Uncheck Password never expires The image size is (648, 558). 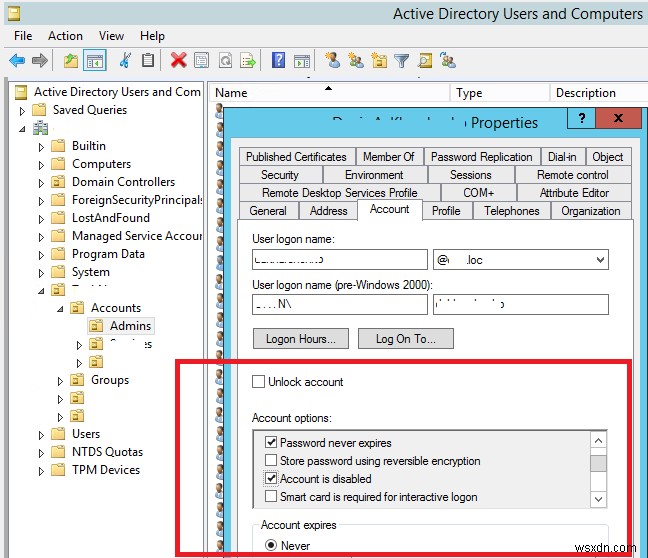tap(271, 442)
